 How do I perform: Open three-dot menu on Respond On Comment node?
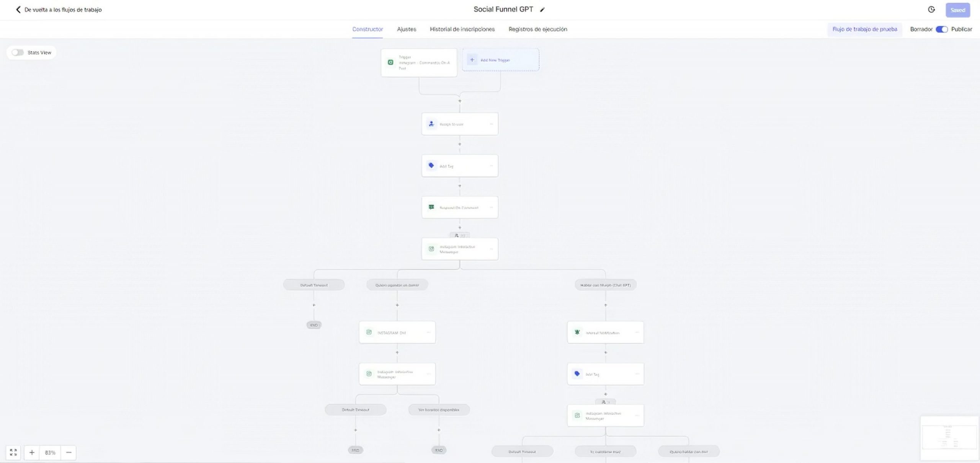(491, 207)
